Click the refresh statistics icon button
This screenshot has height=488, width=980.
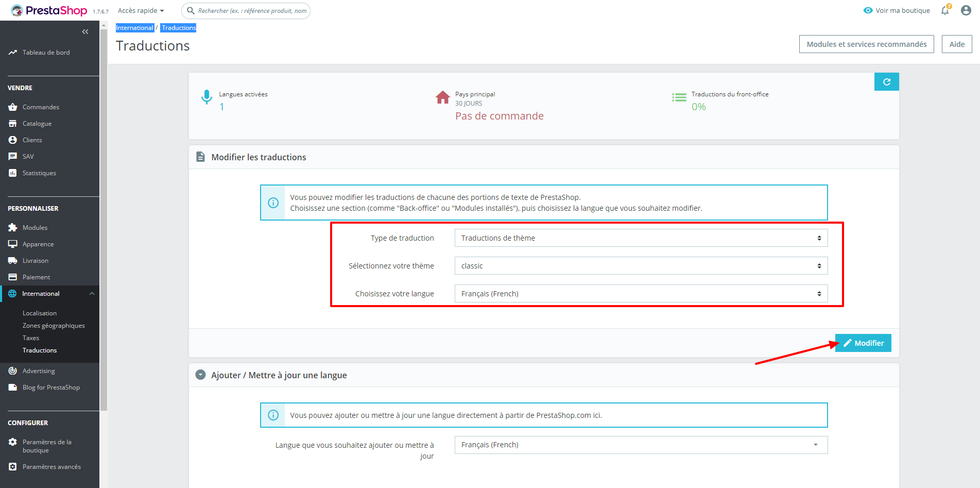(x=887, y=82)
